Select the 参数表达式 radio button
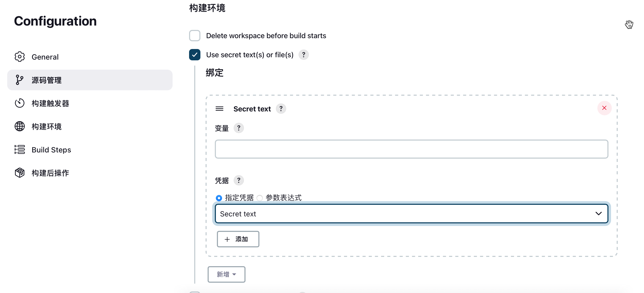 260,198
